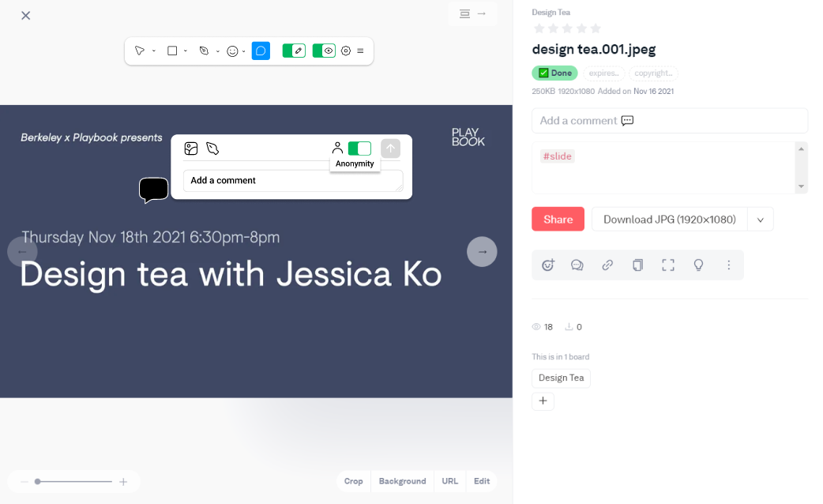823x504 pixels.
Task: Expand emoji options arrow
Action: (243, 51)
